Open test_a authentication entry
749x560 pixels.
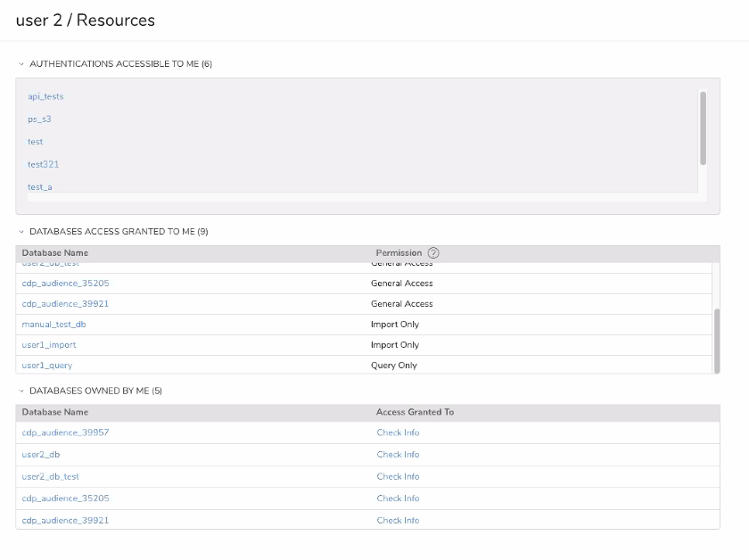tap(39, 187)
